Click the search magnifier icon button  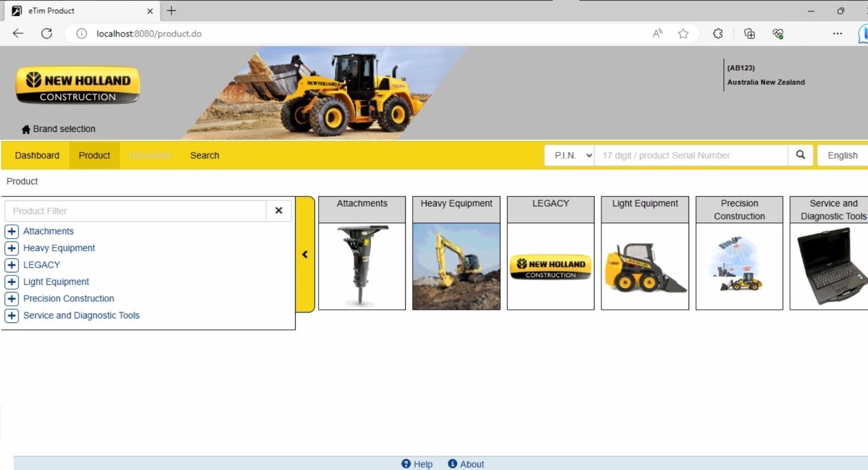[x=800, y=155]
